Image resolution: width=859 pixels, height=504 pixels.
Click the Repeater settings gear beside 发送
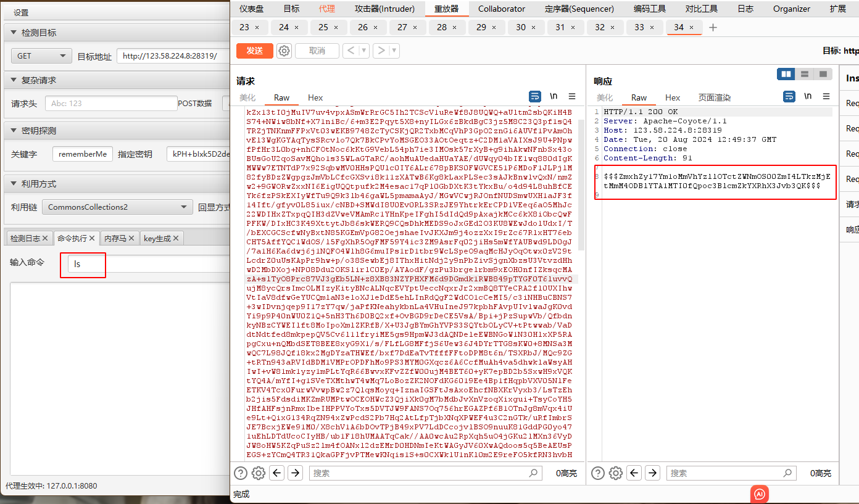pyautogui.click(x=284, y=51)
